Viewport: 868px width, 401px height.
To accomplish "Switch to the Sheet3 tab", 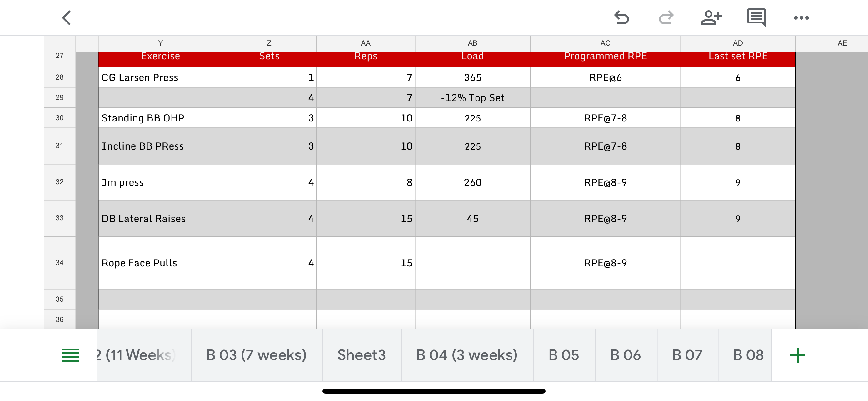I will pyautogui.click(x=362, y=355).
